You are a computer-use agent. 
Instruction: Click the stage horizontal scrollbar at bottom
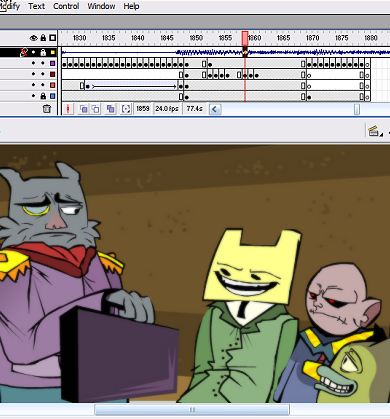pos(192,410)
